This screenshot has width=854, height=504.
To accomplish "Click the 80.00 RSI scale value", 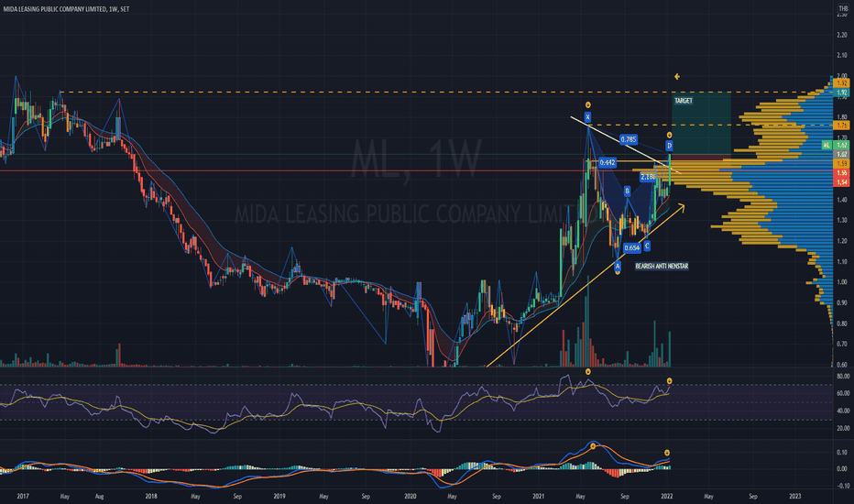I will (x=843, y=377).
